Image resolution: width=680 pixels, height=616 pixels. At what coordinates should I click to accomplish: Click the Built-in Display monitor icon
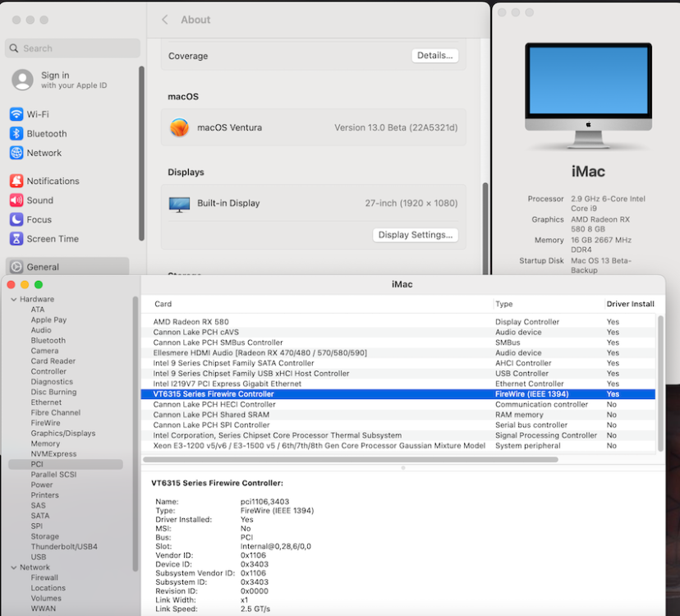pyautogui.click(x=179, y=205)
